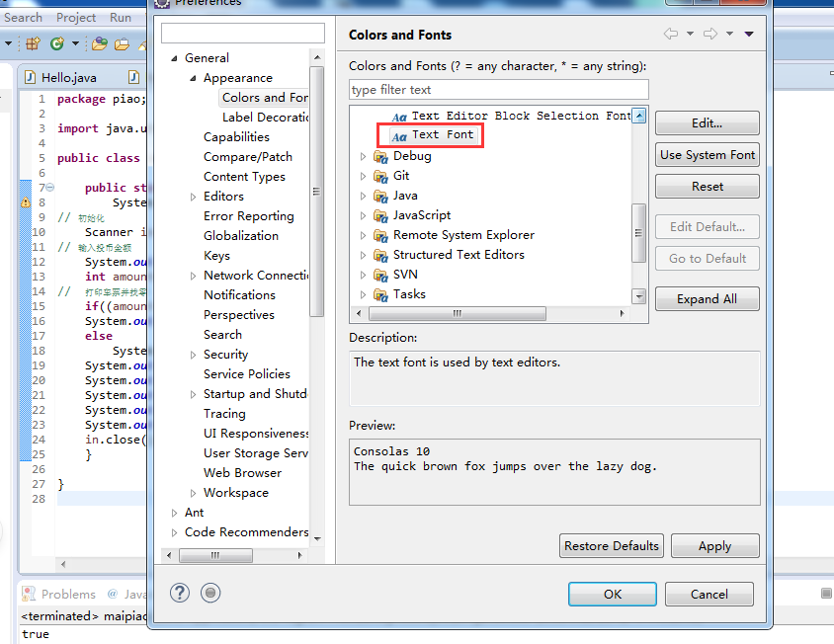
Task: Click the open type icon in Eclipse toolbar
Action: [x=99, y=43]
